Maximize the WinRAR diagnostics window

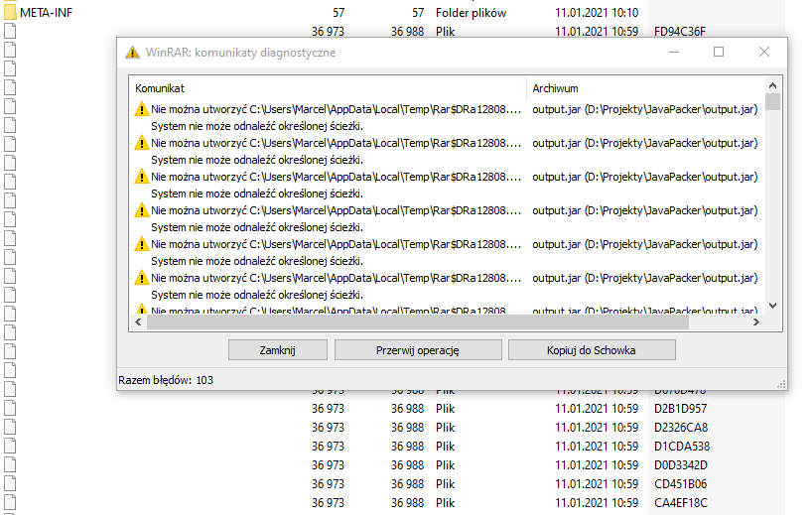coord(719,52)
